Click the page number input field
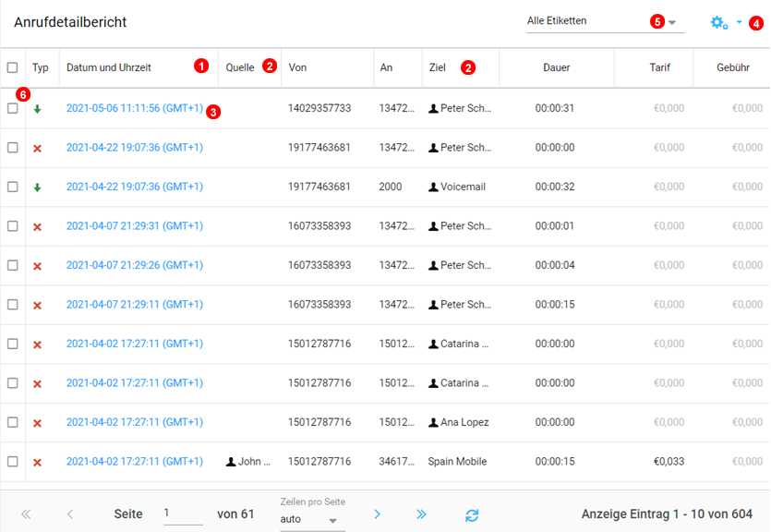 [x=182, y=514]
